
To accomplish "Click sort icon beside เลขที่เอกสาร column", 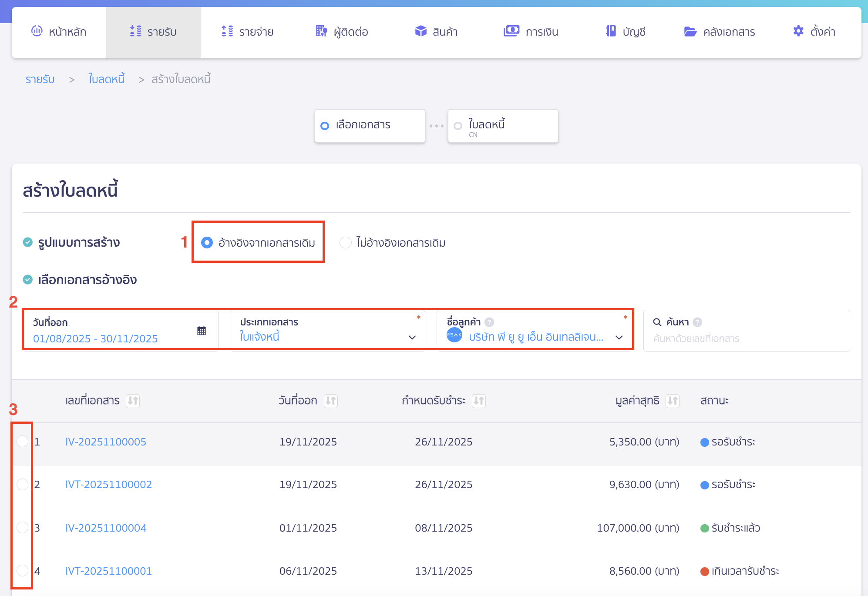I will pos(133,401).
